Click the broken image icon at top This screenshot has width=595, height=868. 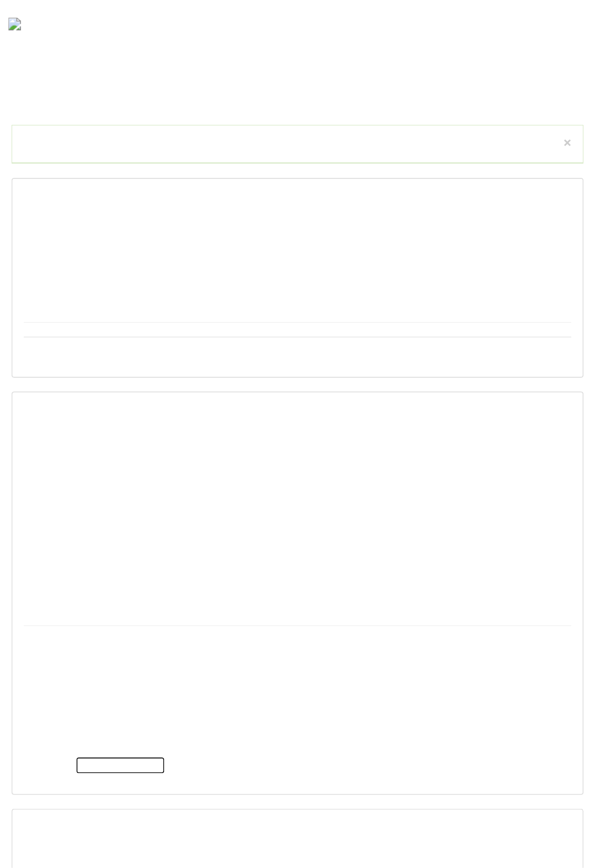click(15, 24)
